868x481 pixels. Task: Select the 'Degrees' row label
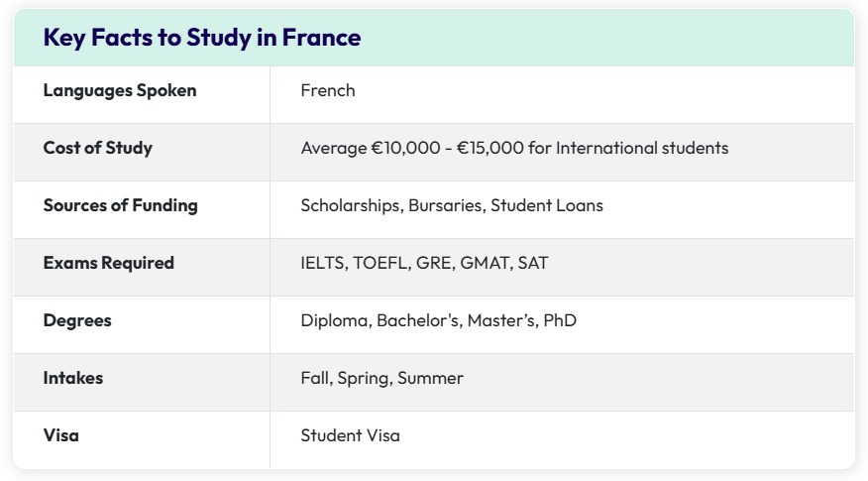[x=77, y=320]
